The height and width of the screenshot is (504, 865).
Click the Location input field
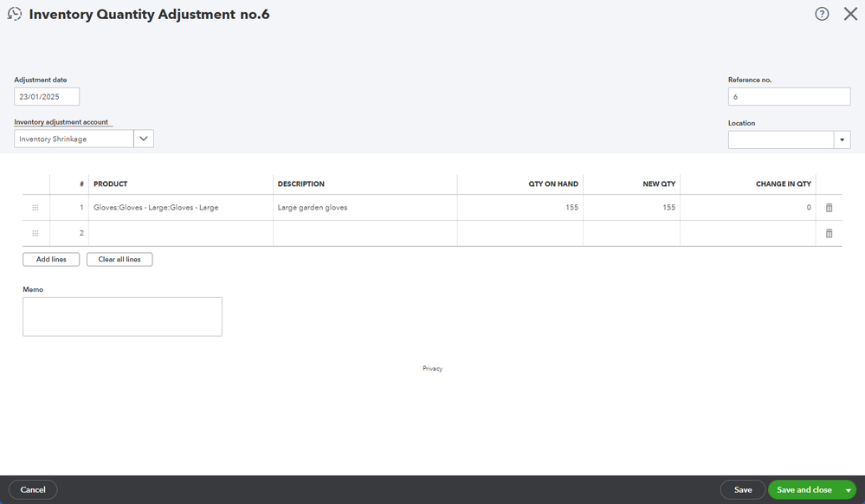(x=781, y=139)
